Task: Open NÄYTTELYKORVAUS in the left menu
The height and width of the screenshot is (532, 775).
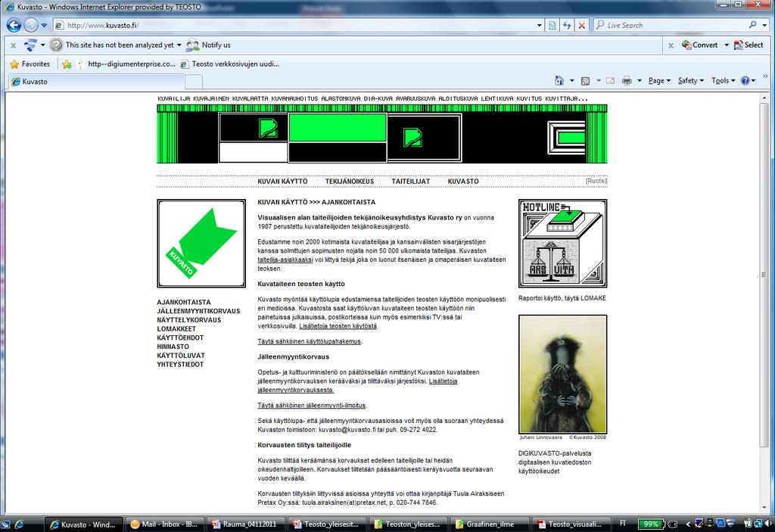Action: coord(188,320)
